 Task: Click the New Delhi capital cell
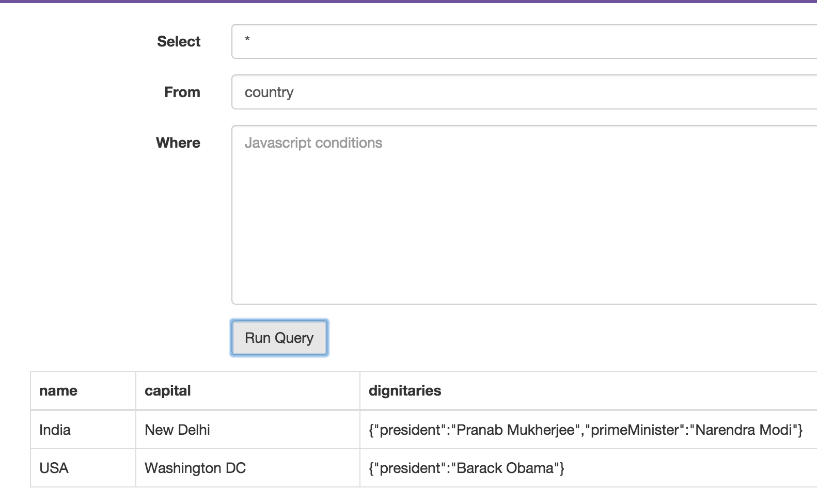(x=177, y=429)
